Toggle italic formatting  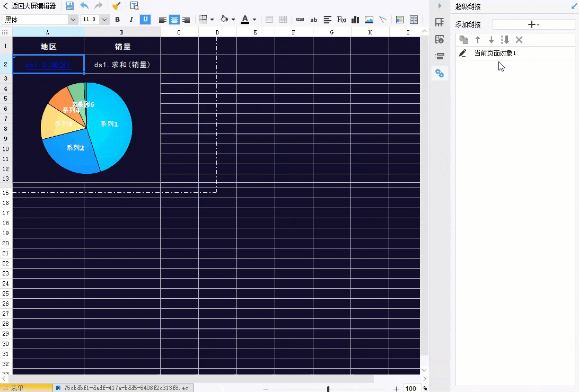click(131, 20)
